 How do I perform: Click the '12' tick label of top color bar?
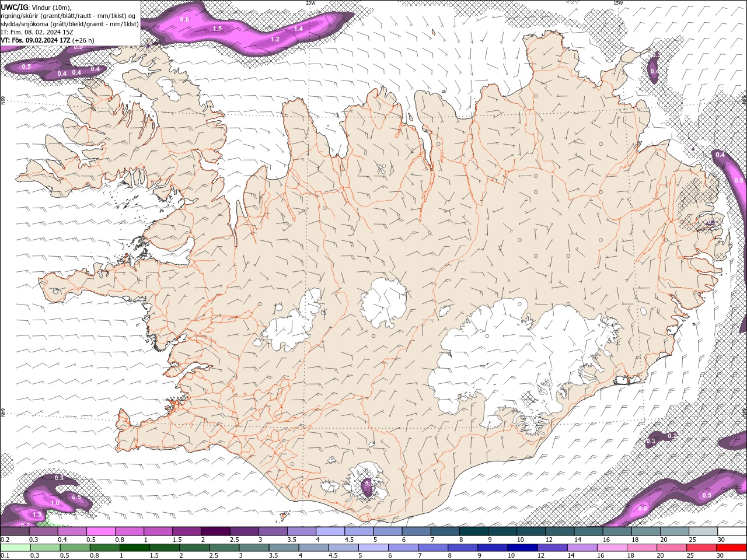tap(549, 540)
